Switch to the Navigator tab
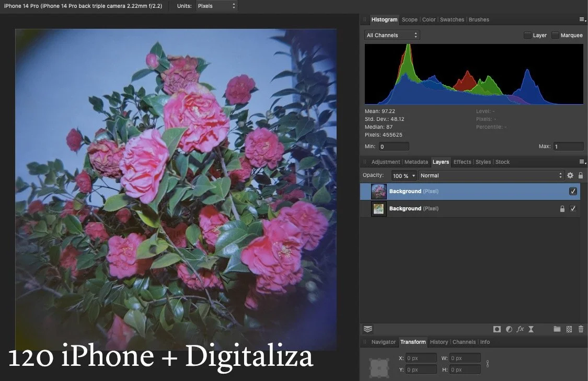The width and height of the screenshot is (588, 381). coord(383,342)
